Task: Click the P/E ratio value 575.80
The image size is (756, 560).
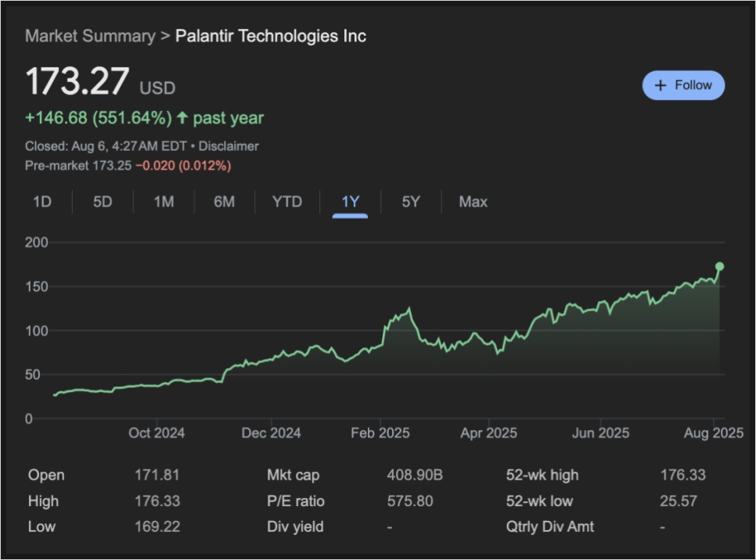Action: tap(410, 501)
